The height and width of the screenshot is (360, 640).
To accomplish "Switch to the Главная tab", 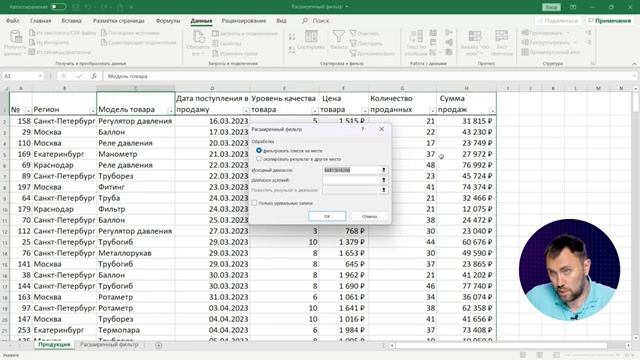I will point(40,20).
